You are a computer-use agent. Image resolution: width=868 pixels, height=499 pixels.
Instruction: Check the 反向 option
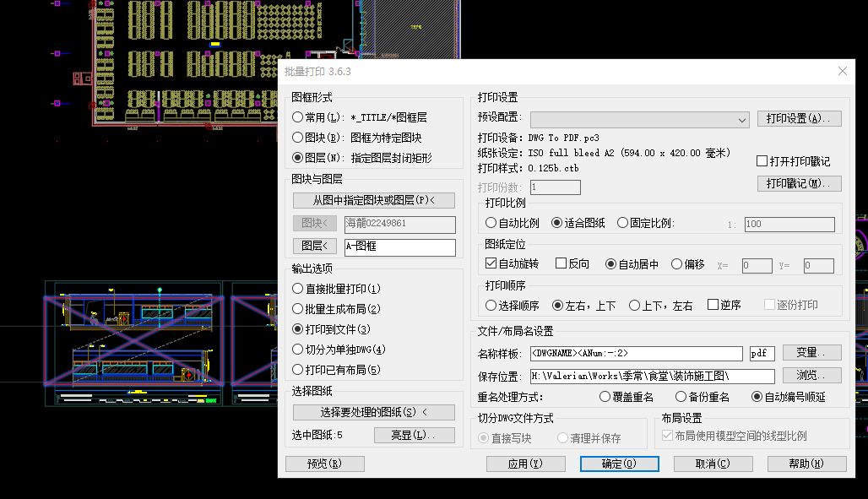[561, 263]
